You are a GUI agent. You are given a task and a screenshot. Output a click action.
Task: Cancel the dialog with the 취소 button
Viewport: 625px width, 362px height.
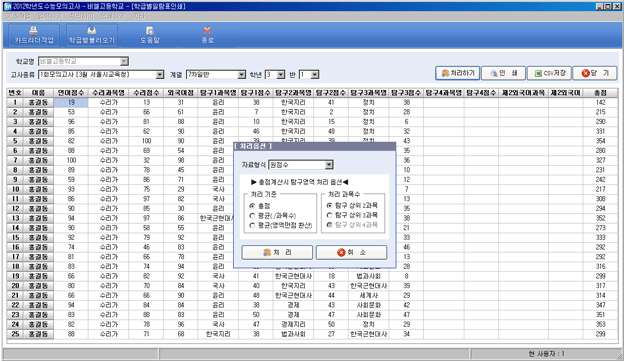[351, 252]
